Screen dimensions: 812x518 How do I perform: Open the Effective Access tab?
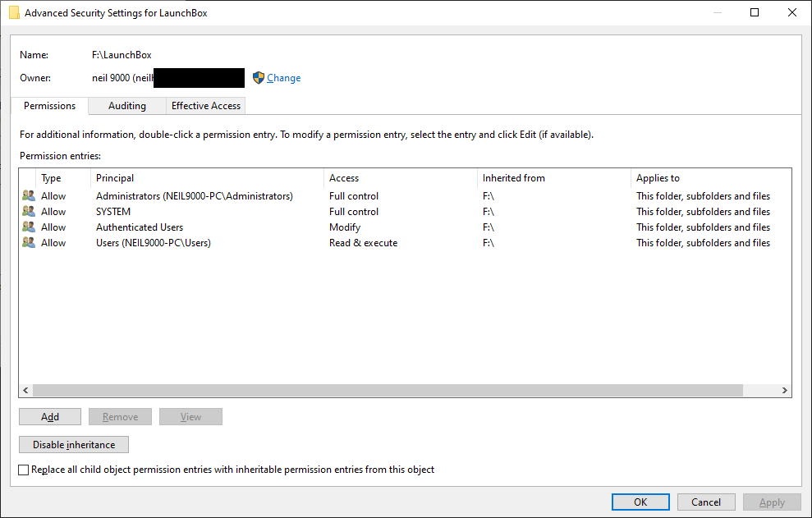[x=206, y=106]
